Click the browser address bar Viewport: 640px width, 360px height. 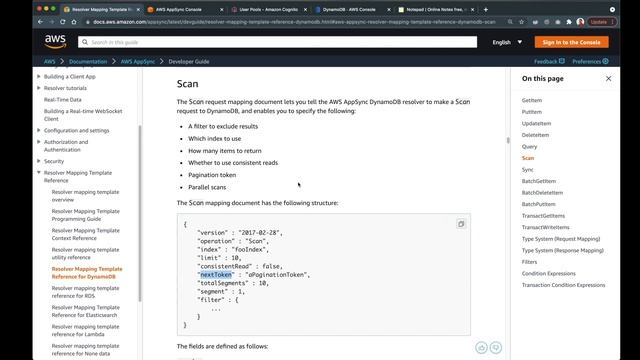[294, 22]
